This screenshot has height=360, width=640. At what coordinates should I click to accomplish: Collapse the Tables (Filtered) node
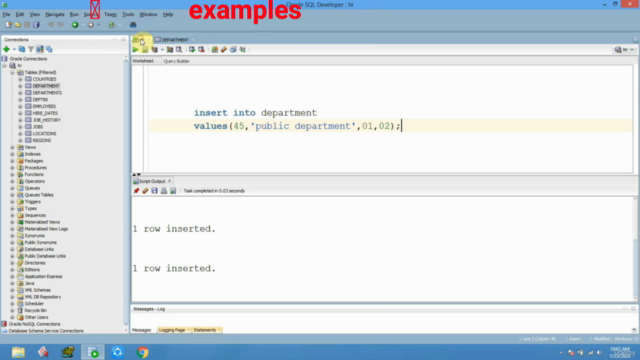tap(13, 72)
